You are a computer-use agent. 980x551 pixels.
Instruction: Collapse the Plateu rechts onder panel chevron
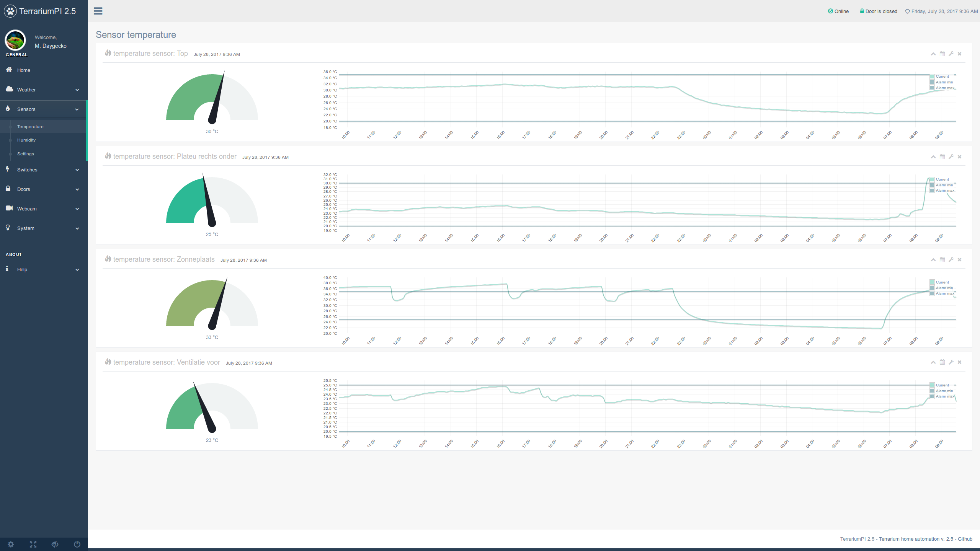[933, 157]
